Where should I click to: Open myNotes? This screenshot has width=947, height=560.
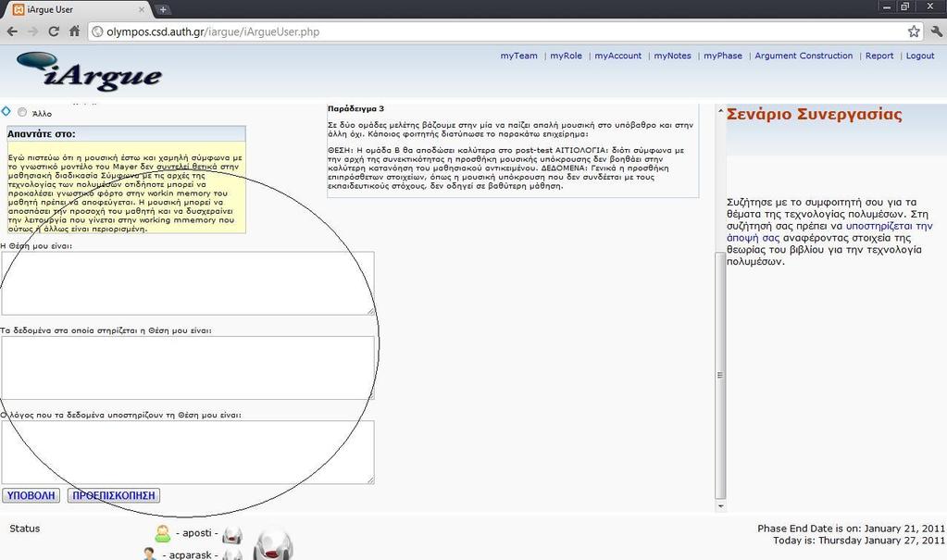672,56
